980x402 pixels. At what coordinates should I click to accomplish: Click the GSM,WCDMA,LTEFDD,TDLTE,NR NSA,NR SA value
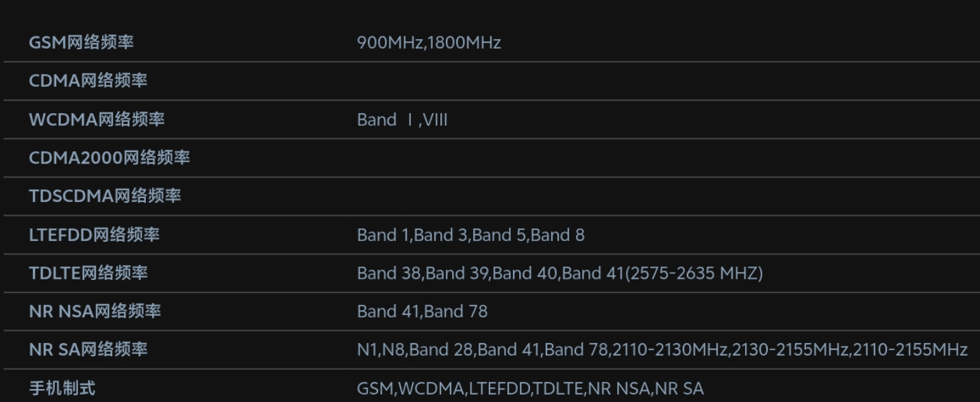tap(530, 388)
